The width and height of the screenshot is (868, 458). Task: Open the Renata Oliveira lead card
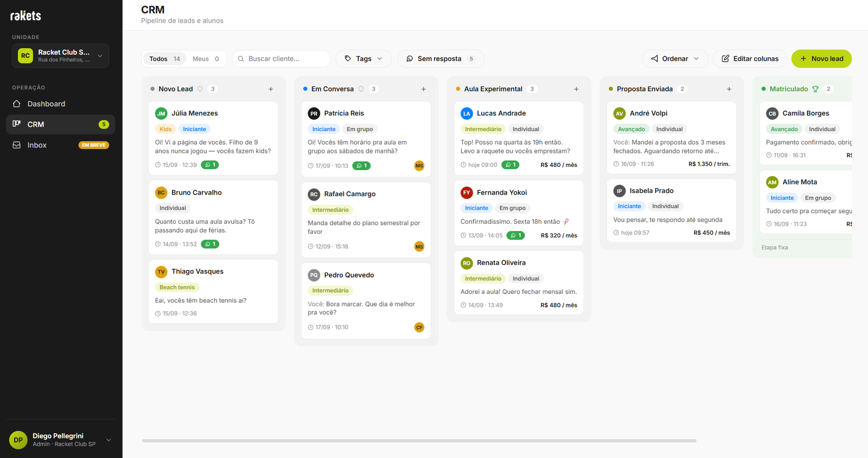(519, 282)
